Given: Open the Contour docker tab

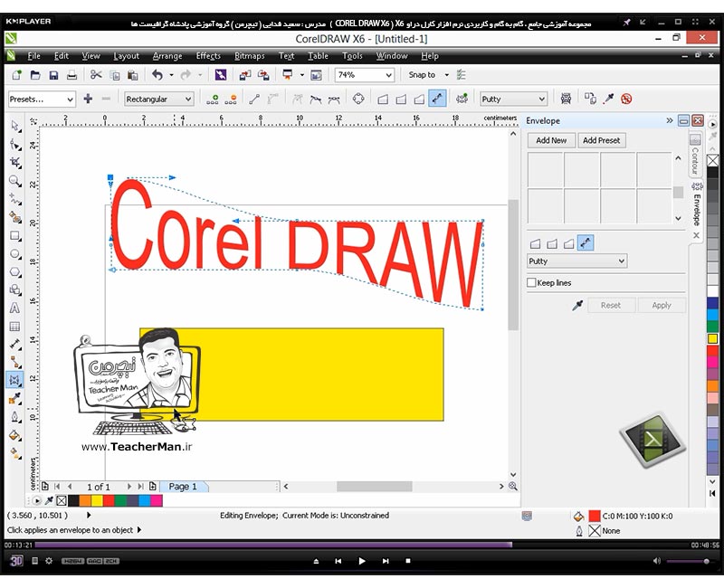Looking at the screenshot, I should [x=695, y=154].
